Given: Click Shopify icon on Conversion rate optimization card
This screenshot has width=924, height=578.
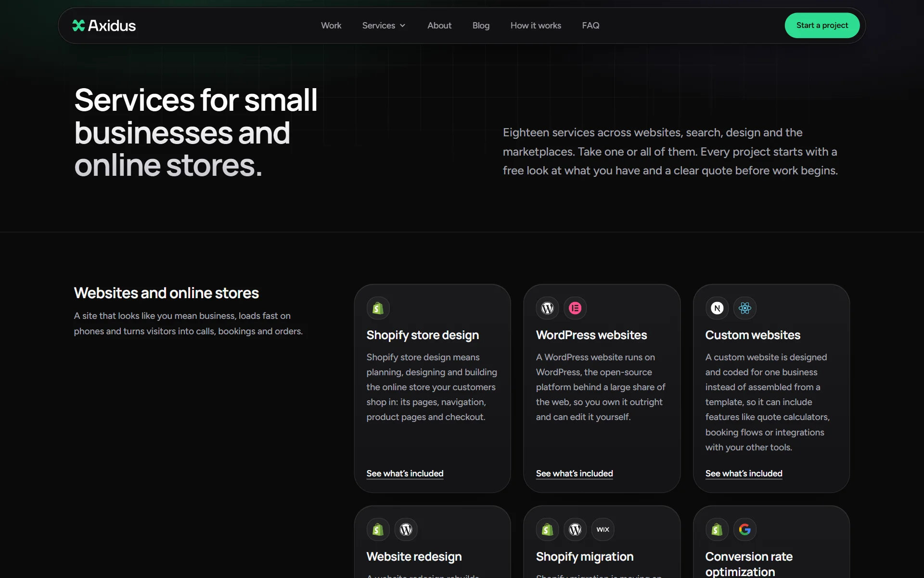Looking at the screenshot, I should pos(717,529).
